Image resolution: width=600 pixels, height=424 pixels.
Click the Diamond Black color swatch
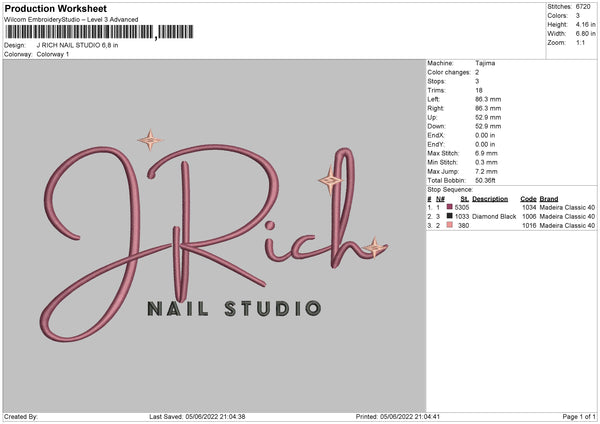tap(449, 216)
